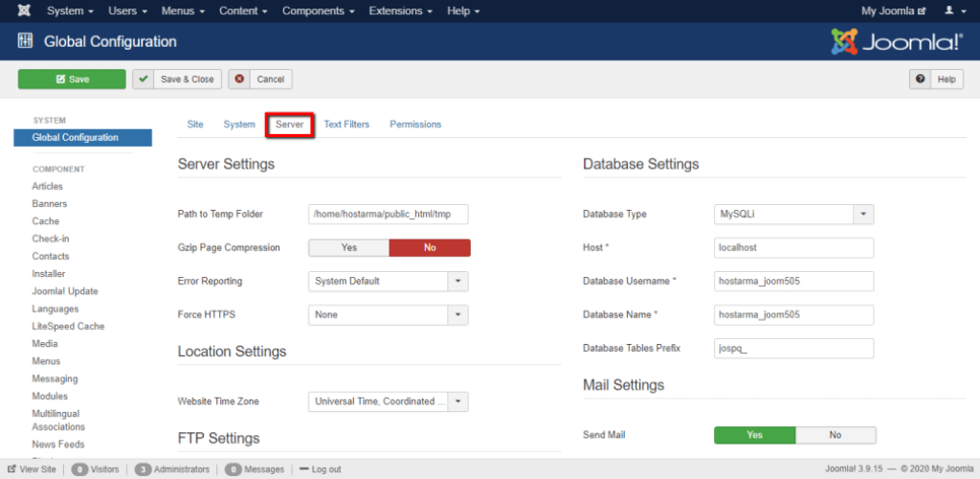Open the Database Type dropdown
This screenshot has width=980, height=479.
(x=793, y=214)
